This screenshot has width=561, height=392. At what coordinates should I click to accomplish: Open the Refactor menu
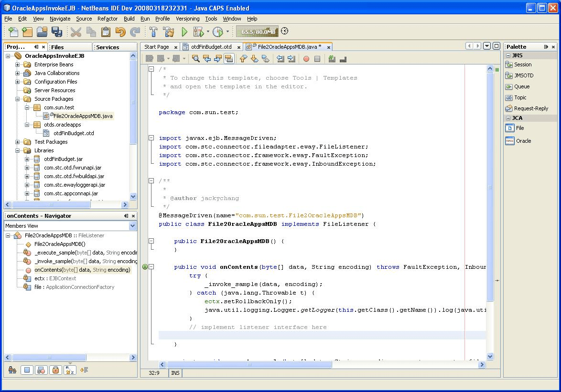click(x=108, y=19)
